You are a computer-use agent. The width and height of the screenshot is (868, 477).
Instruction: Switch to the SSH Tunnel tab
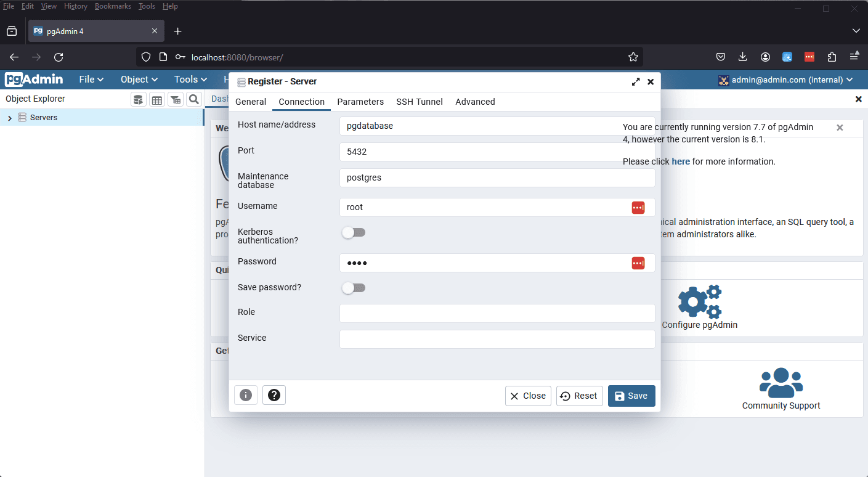point(420,102)
